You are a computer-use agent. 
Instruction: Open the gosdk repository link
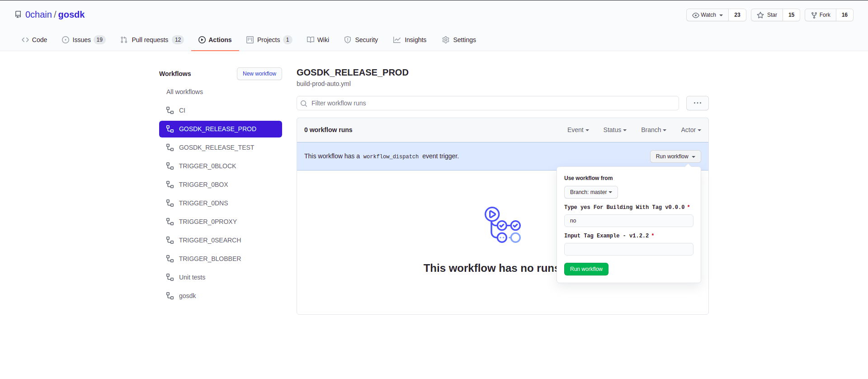click(71, 14)
